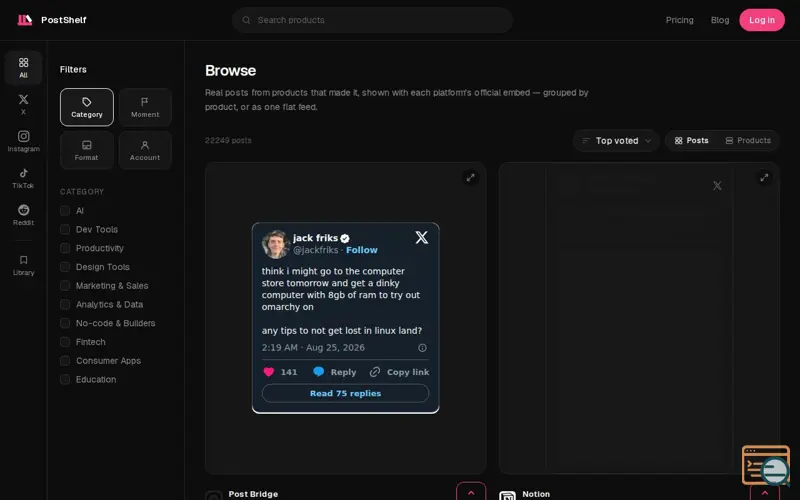Select the Category filter tab
Image resolution: width=800 pixels, height=500 pixels.
tap(87, 107)
